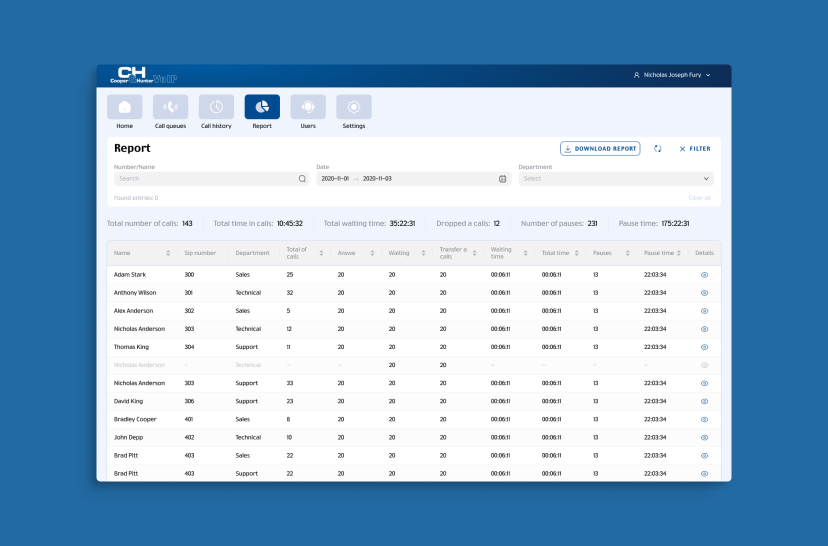Expand the Department select dropdown
The width and height of the screenshot is (828, 546).
[x=616, y=179]
